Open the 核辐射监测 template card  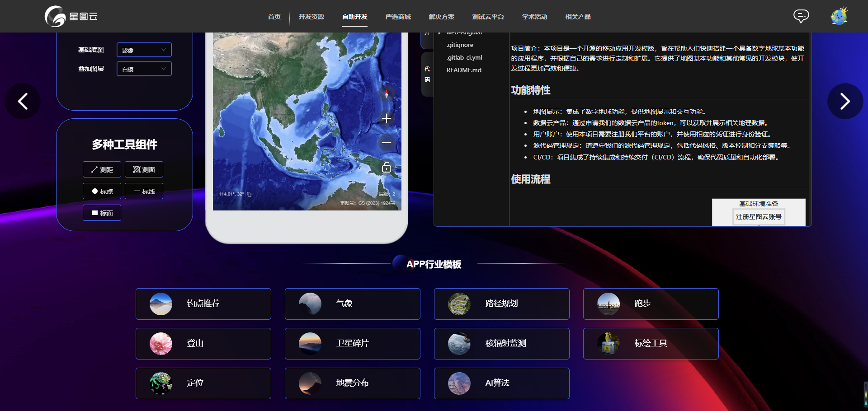coord(502,344)
